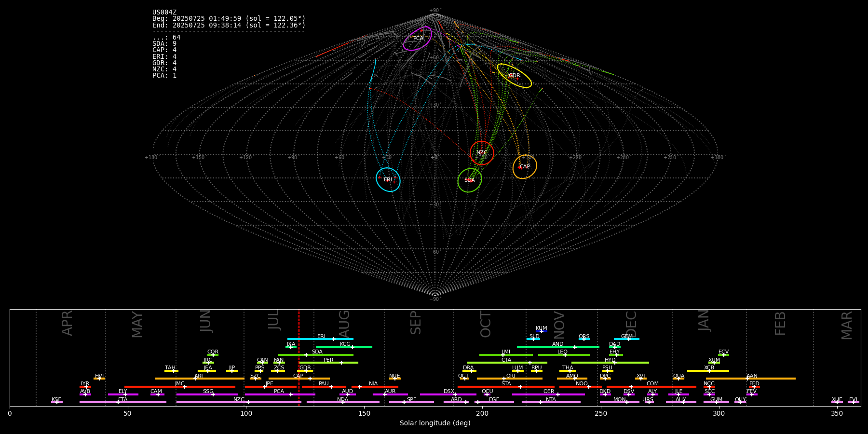Click the NTA shower bar in timeline
Viewport: 868px width, 434px height.
551,402
